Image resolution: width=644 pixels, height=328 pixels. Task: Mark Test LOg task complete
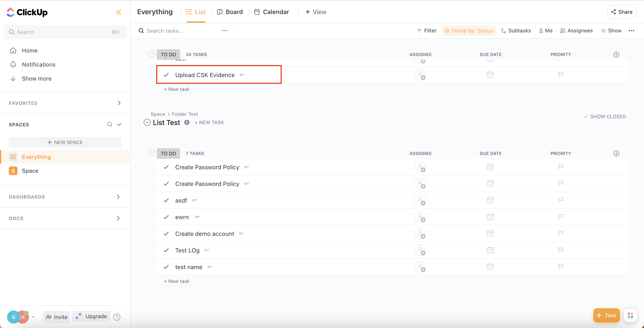166,250
